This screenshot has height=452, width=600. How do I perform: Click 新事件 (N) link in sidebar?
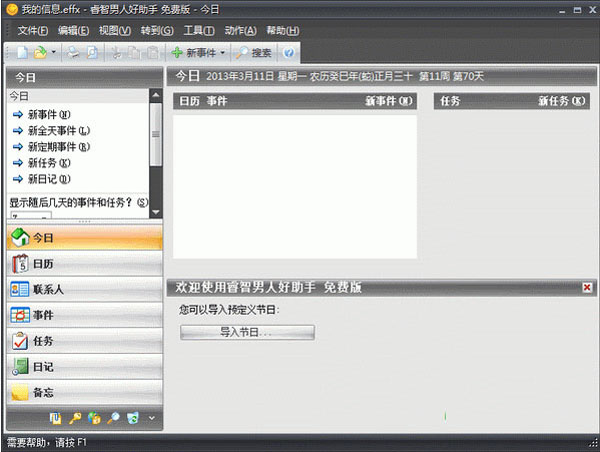coord(49,114)
